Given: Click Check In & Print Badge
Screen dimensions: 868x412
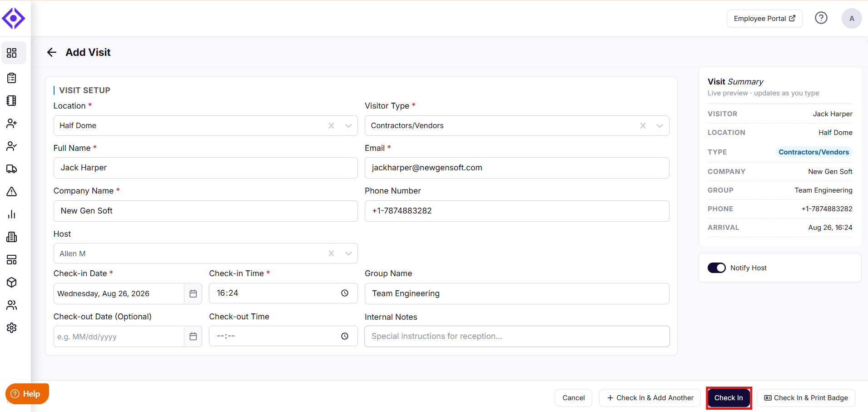Looking at the screenshot, I should tap(806, 398).
